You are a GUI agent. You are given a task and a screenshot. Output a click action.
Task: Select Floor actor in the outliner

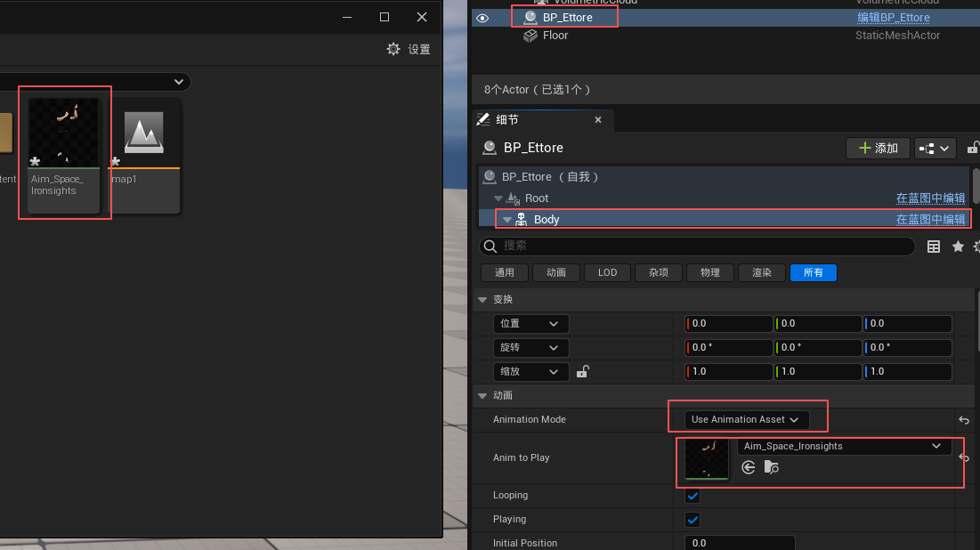click(555, 36)
